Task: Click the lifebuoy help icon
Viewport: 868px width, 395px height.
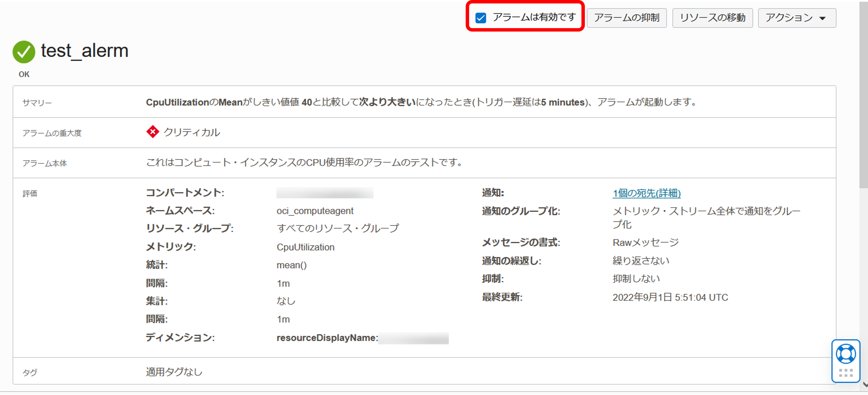Action: pos(845,354)
